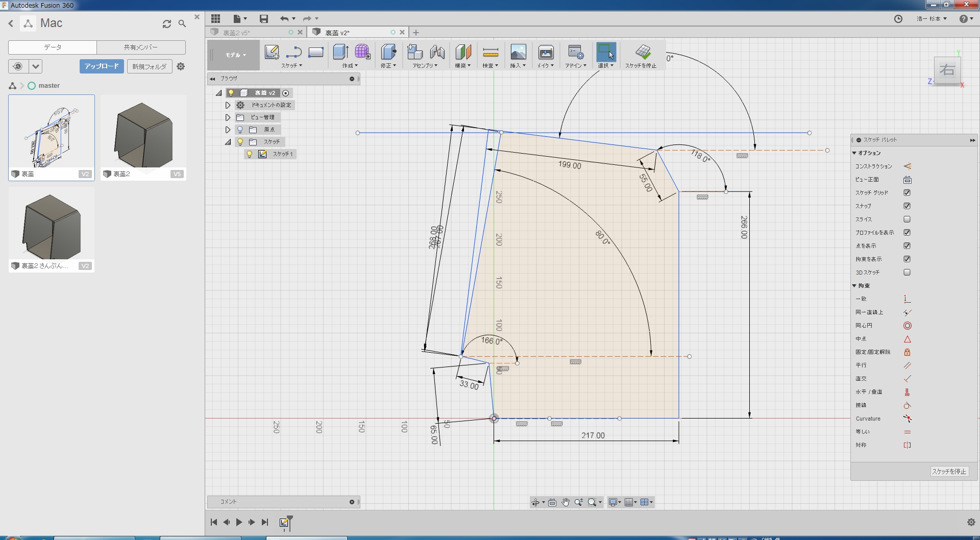
Task: Switch to the 共有メンバー tab
Action: (141, 47)
